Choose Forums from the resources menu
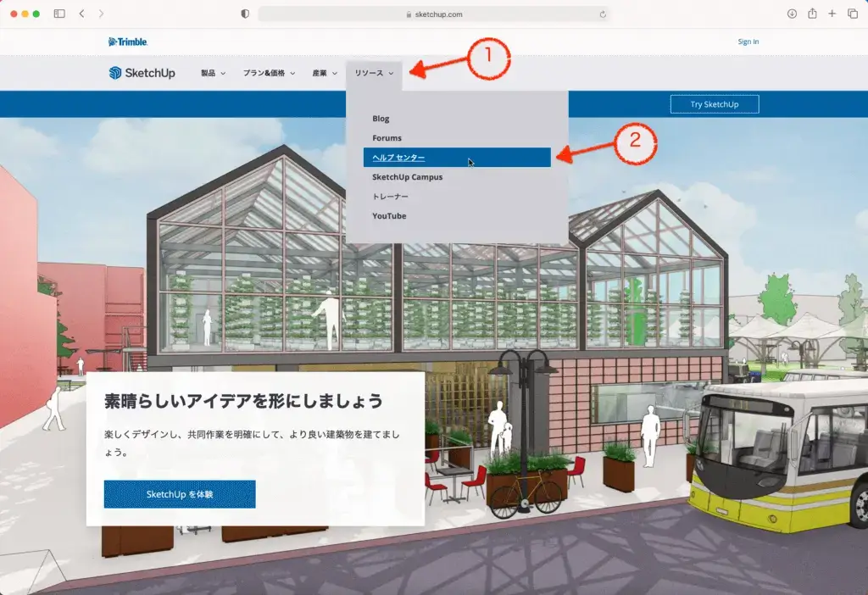868x595 pixels. 387,138
